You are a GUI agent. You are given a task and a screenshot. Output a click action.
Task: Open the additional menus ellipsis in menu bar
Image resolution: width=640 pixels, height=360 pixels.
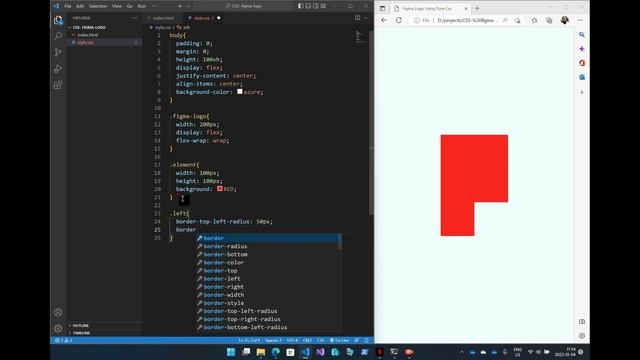coord(154,6)
